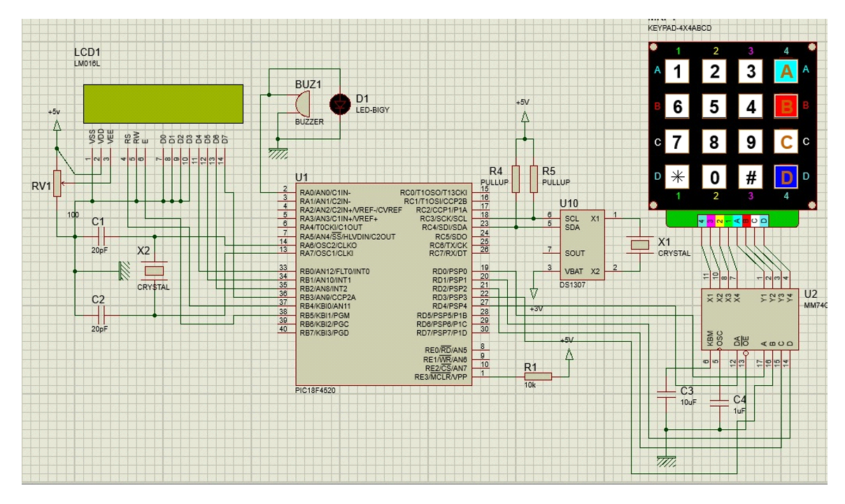Select the D1 LED-BIGY component
The width and height of the screenshot is (845, 504).
339,104
